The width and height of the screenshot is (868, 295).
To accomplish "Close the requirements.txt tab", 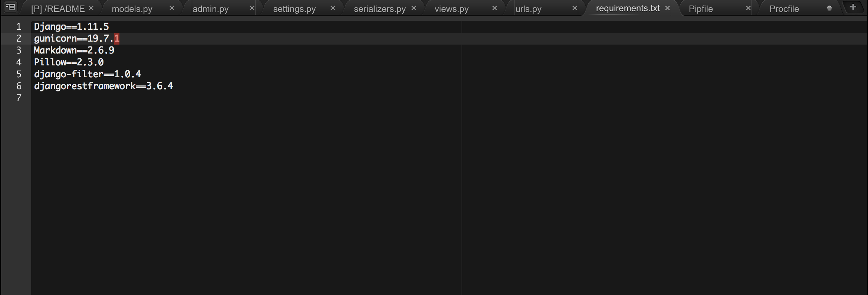I will pos(667,8).
